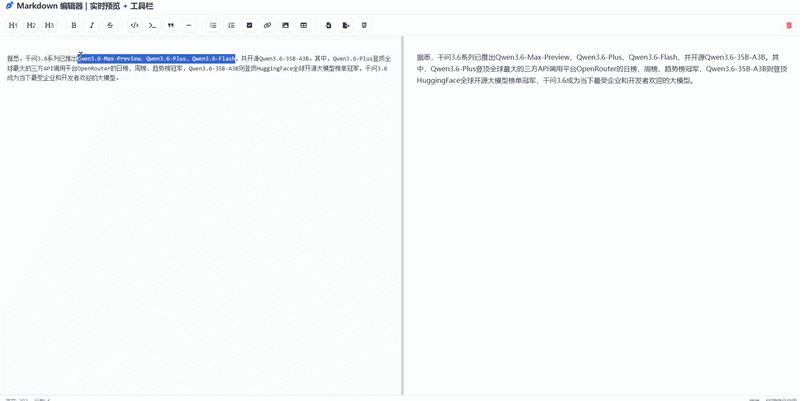Apply Heading 2 formatting

[31, 25]
